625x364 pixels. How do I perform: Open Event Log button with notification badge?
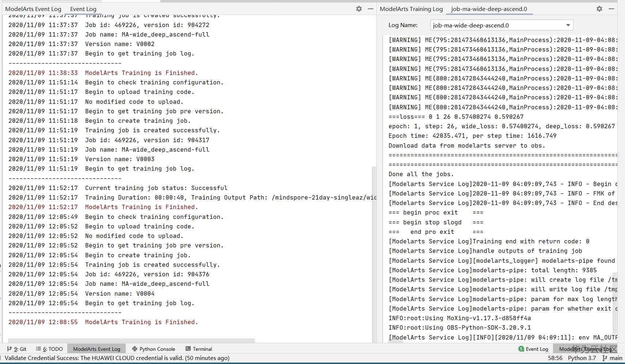click(533, 349)
